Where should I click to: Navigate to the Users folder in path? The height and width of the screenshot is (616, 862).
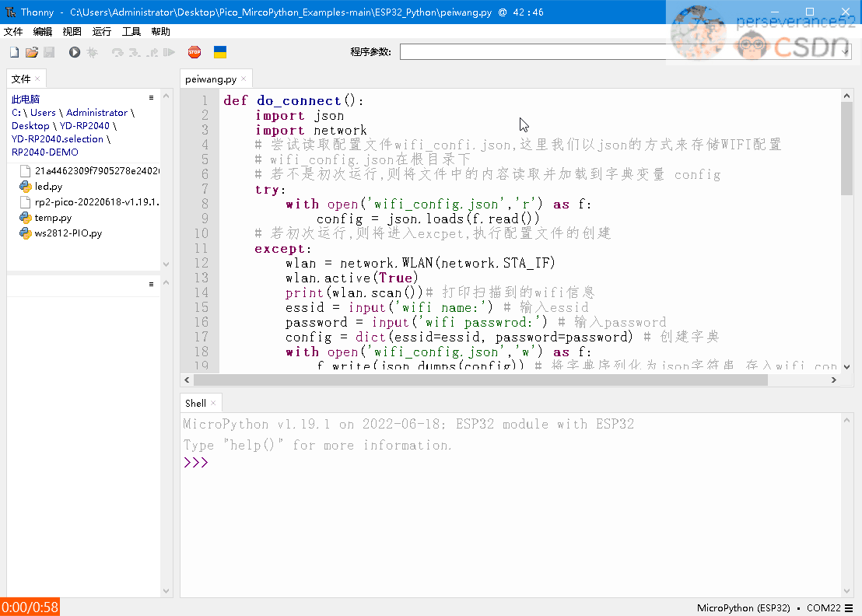43,113
